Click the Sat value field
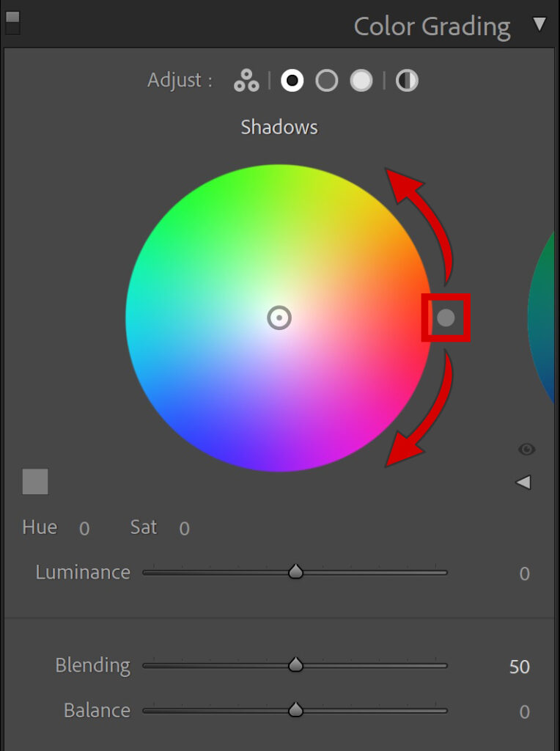Viewport: 560px width, 751px height. (184, 528)
